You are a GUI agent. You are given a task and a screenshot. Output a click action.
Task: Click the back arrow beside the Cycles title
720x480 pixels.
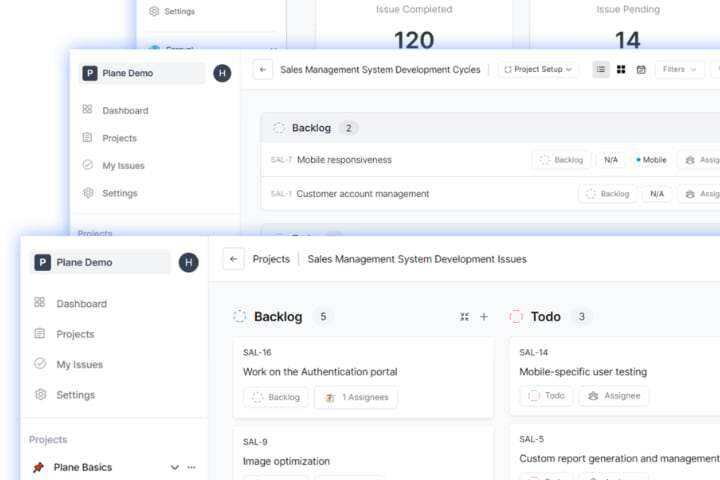pos(262,70)
